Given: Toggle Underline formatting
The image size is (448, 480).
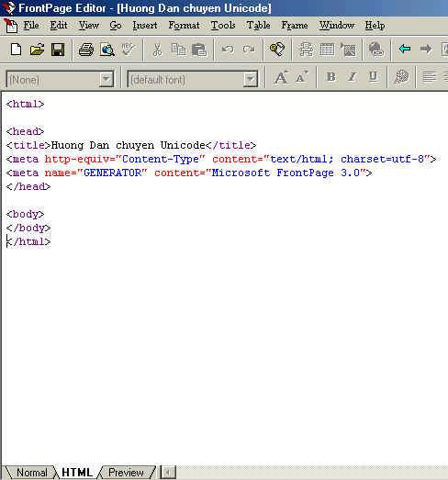Looking at the screenshot, I should (x=373, y=76).
